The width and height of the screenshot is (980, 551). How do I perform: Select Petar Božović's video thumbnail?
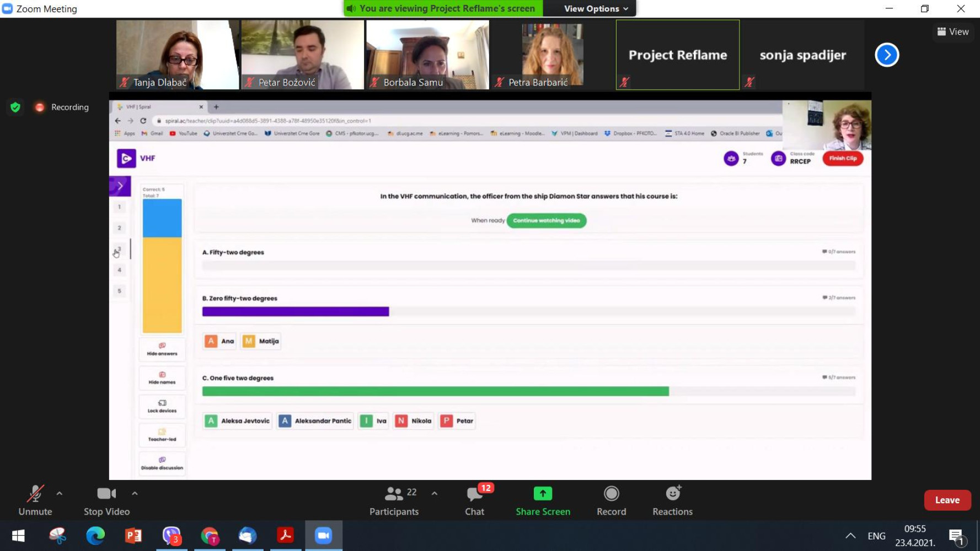pyautogui.click(x=302, y=55)
